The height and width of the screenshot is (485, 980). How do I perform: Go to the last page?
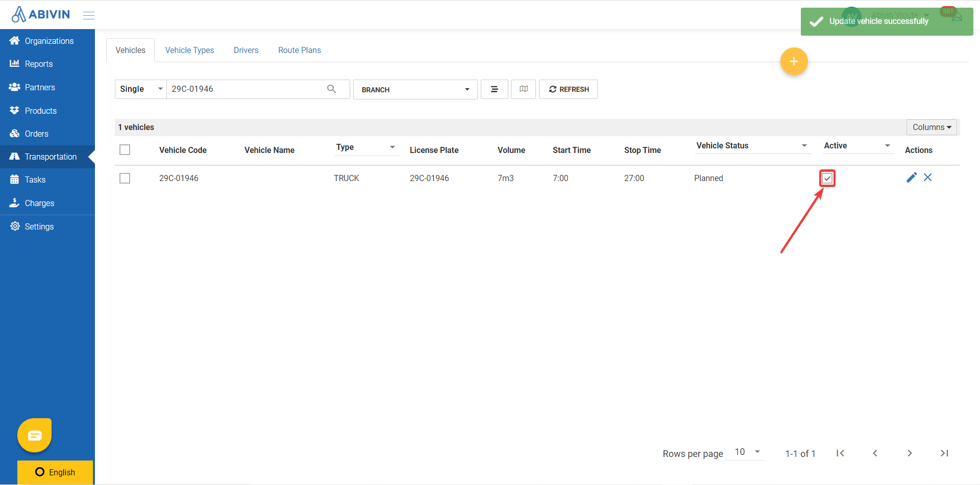click(944, 453)
